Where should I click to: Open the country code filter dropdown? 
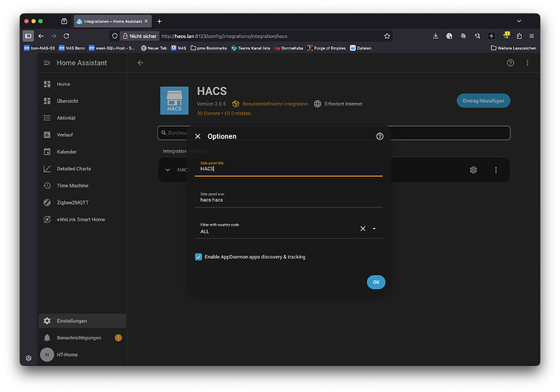tap(374, 229)
